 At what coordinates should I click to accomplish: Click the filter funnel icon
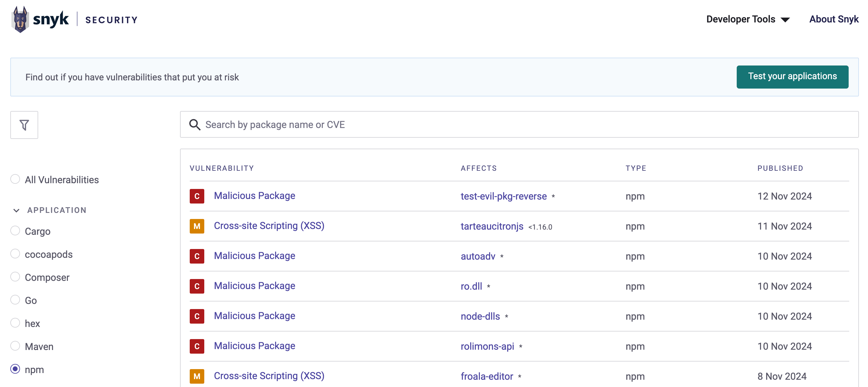click(24, 125)
